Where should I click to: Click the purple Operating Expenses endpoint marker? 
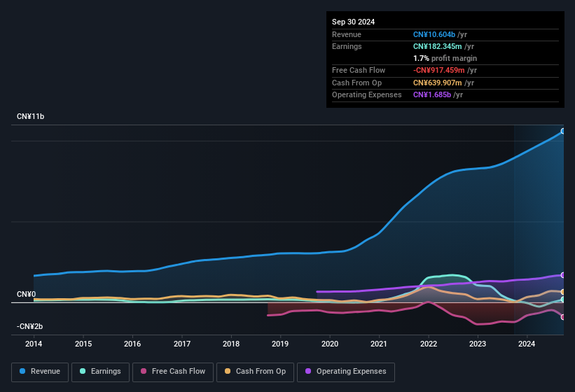(x=563, y=275)
